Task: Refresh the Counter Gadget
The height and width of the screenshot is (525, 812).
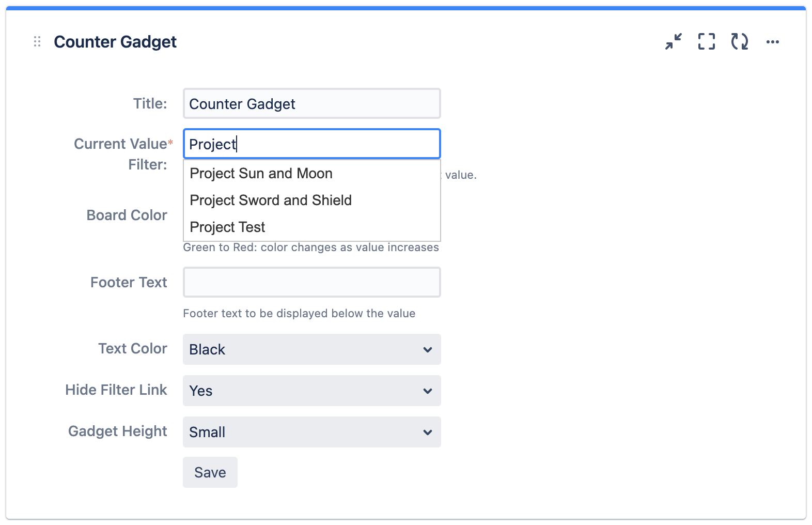Action: pos(739,41)
